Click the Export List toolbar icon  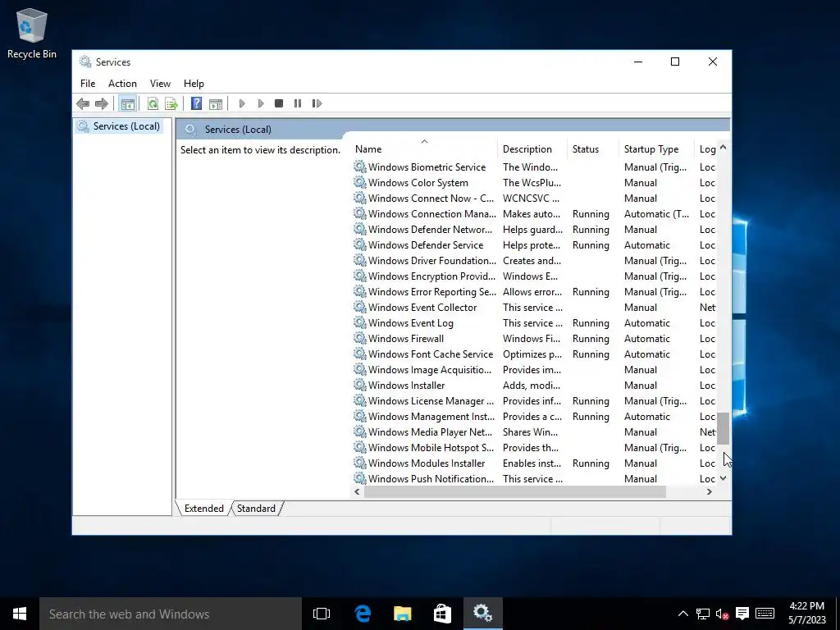pyautogui.click(x=171, y=103)
